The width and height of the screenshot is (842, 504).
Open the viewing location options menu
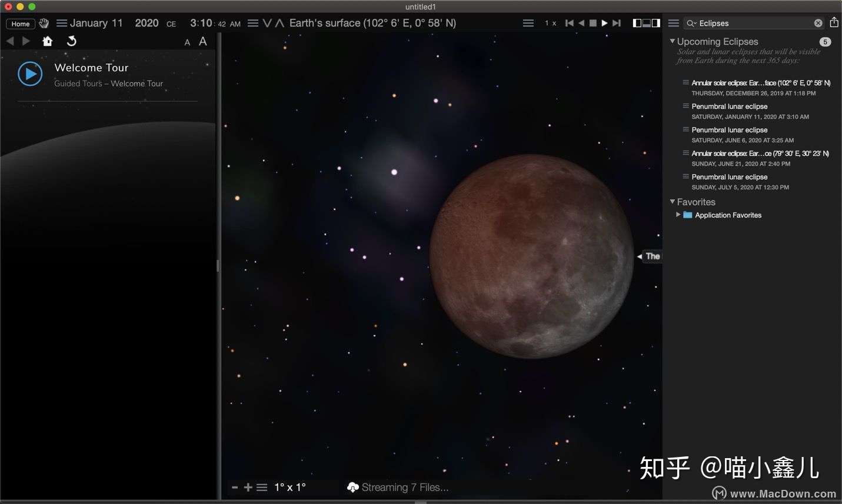click(253, 24)
